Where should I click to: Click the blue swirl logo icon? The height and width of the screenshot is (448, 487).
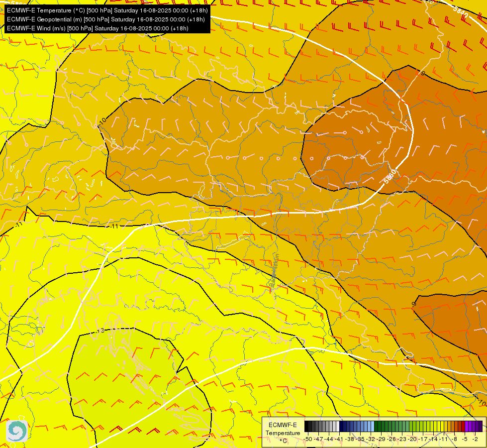17,431
